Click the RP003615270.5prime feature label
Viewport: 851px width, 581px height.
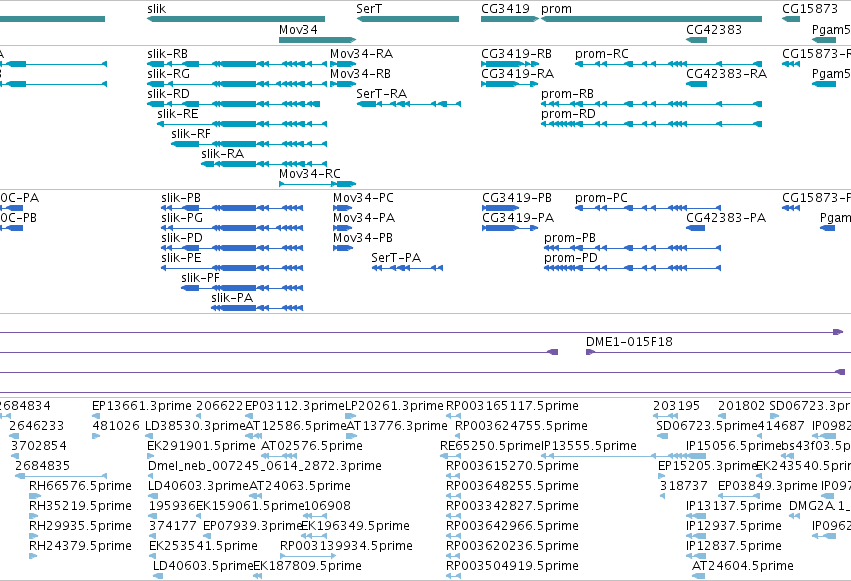point(512,467)
